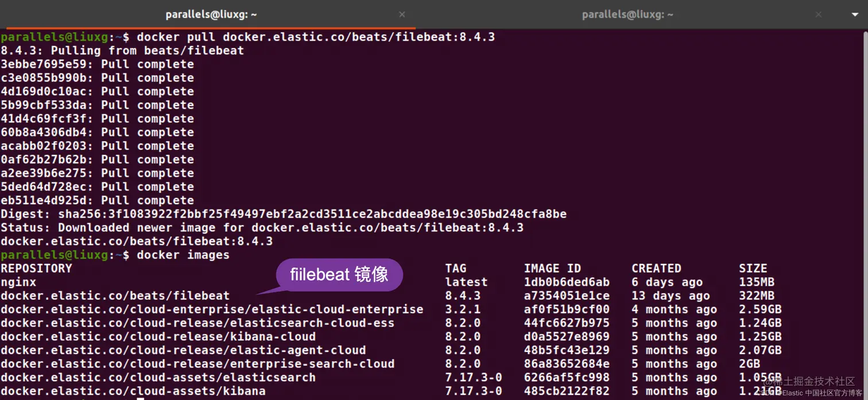Viewport: 868px width, 400px height.
Task: Click layer 41d4c69fcf3f Pull complete line
Action: (97, 119)
